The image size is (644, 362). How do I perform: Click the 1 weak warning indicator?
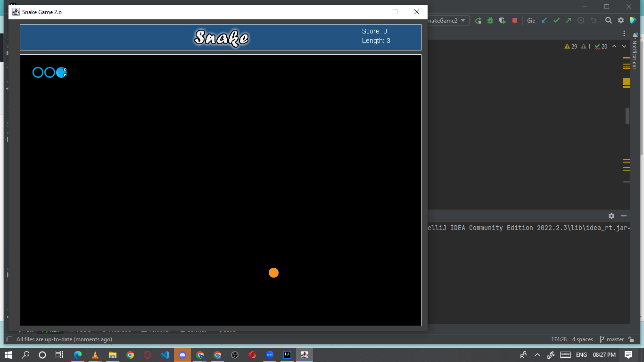586,46
